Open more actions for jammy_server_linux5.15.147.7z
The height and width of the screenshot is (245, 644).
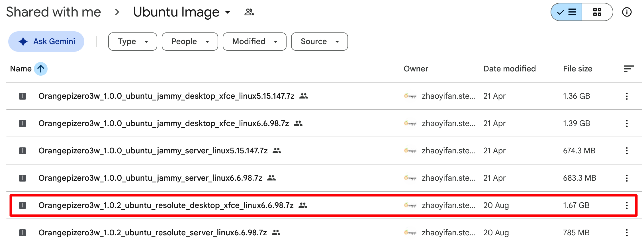(627, 151)
